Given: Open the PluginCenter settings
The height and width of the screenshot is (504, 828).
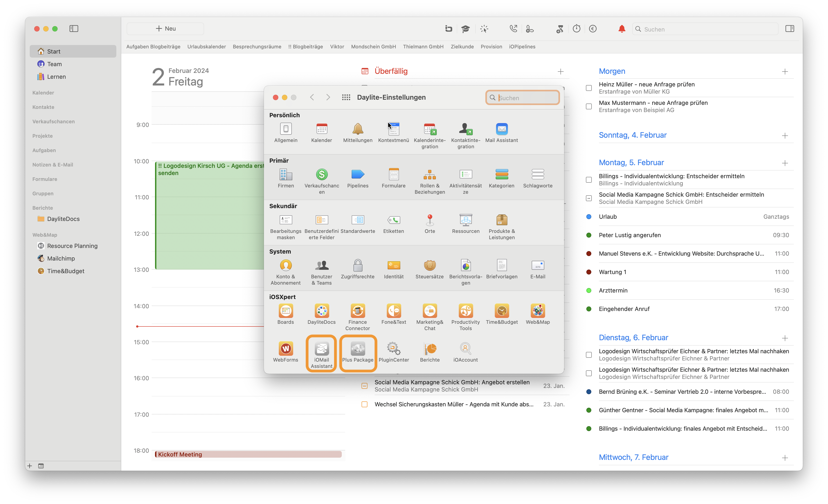Looking at the screenshot, I should pos(394,352).
